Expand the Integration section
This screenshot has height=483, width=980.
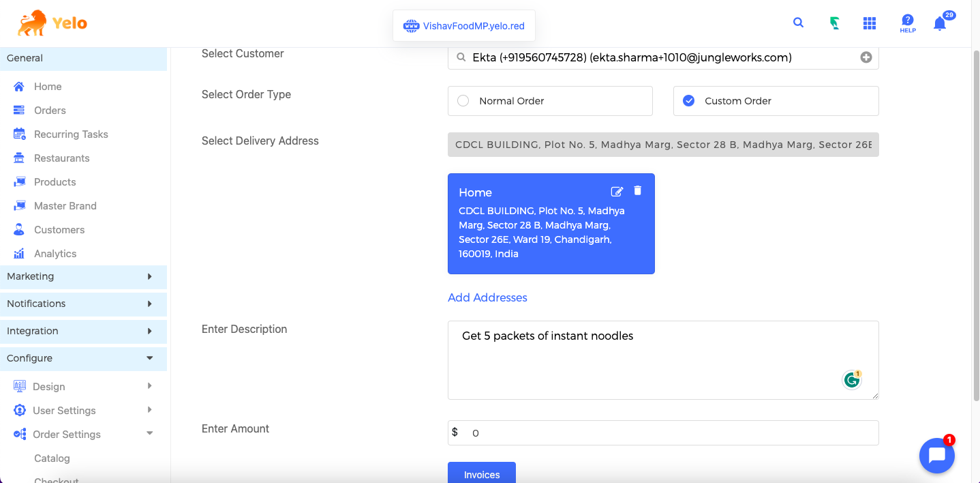click(x=83, y=332)
